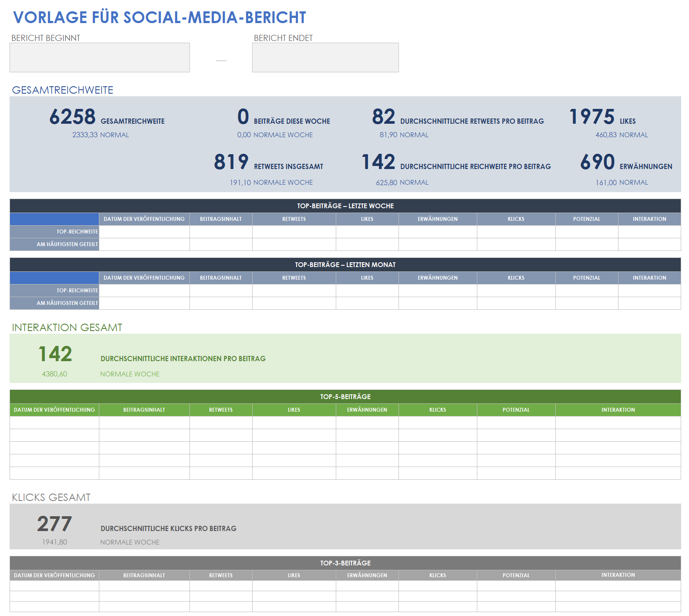This screenshot has height=616, width=689.
Task: Click TOP-REICHWEITE row label under Letzte Woche
Action: [55, 232]
